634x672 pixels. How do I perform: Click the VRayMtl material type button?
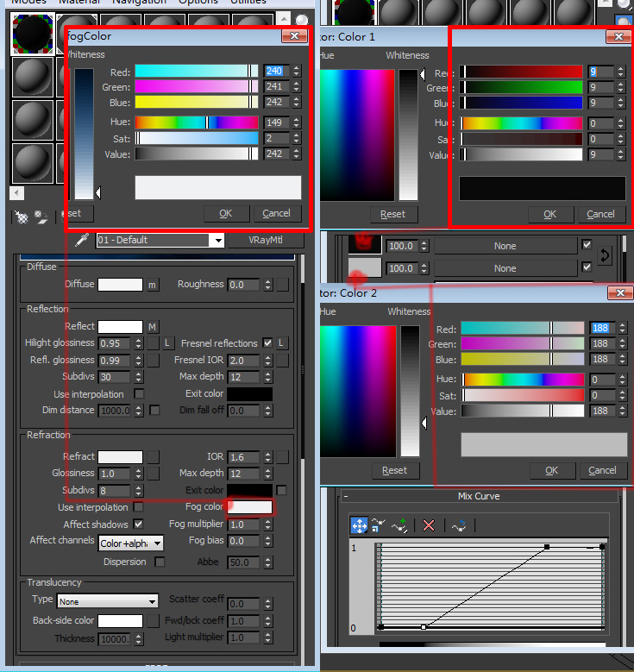(x=266, y=241)
